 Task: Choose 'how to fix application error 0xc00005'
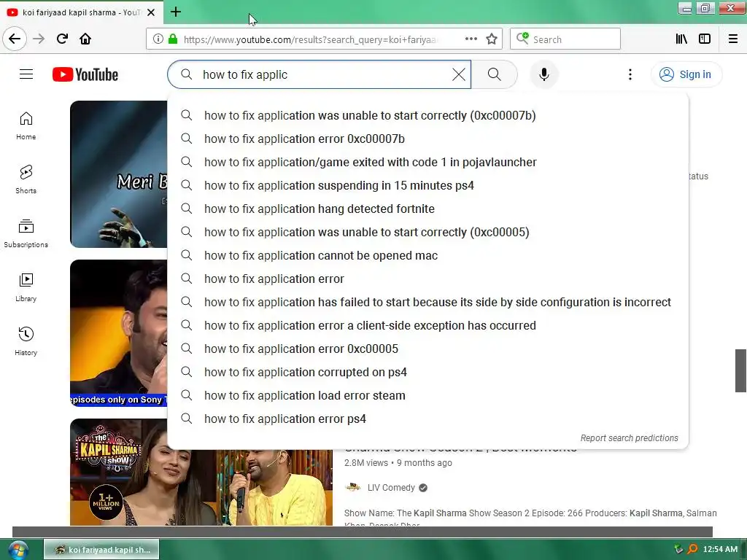click(x=427, y=349)
